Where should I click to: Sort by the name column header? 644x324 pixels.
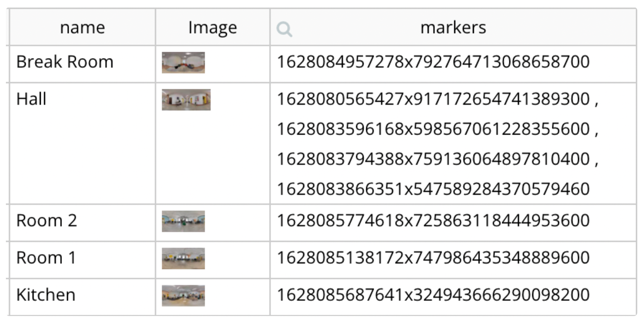point(82,27)
